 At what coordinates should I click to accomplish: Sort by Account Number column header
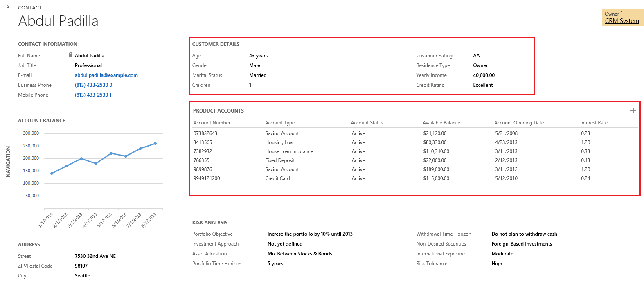212,123
